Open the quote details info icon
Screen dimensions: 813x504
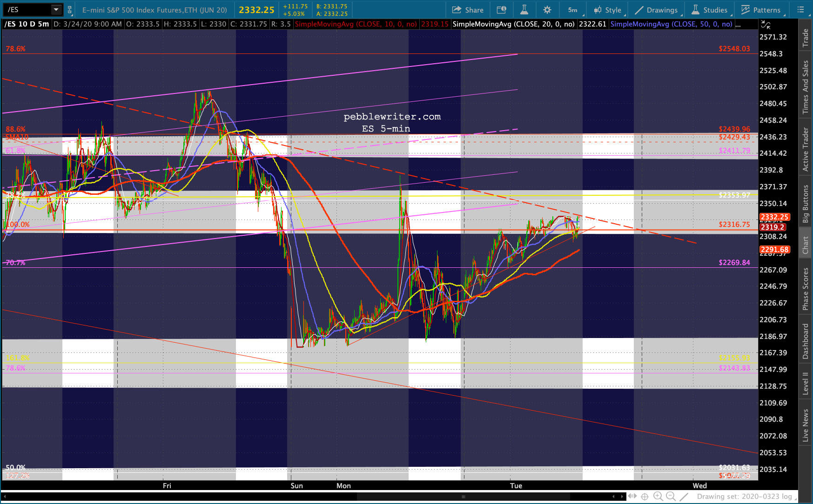501,10
